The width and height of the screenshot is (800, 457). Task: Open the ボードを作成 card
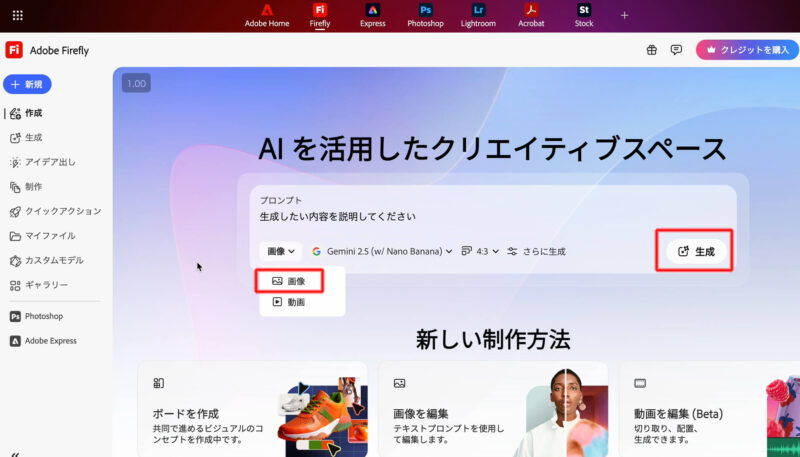coord(253,409)
